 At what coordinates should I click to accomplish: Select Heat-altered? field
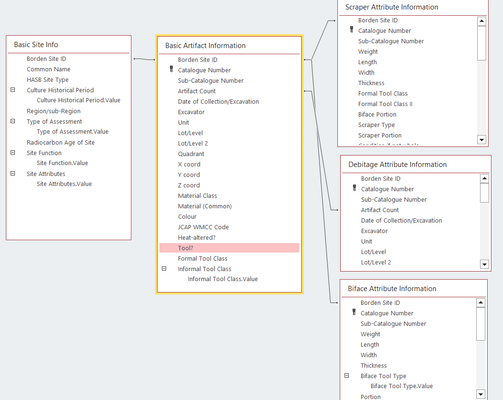pos(197,237)
